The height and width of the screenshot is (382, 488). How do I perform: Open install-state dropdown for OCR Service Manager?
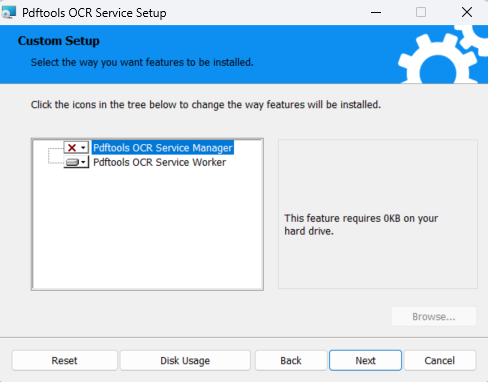pyautogui.click(x=76, y=147)
